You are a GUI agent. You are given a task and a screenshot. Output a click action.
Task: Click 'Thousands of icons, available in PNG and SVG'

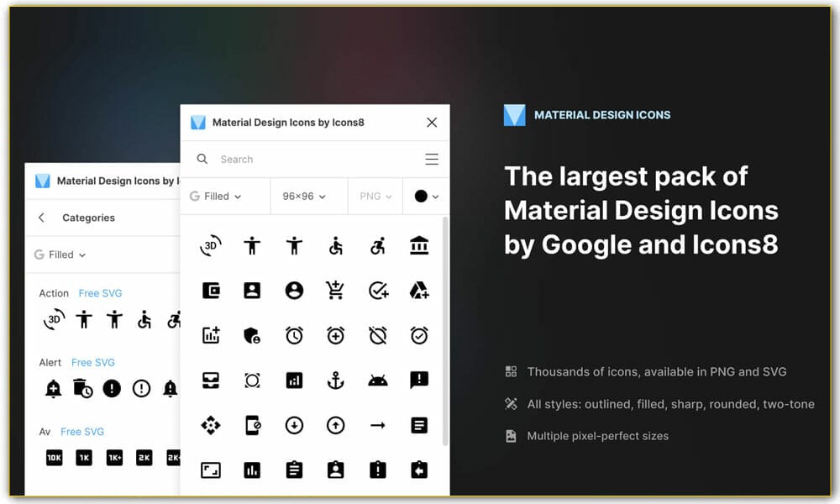pyautogui.click(x=657, y=372)
